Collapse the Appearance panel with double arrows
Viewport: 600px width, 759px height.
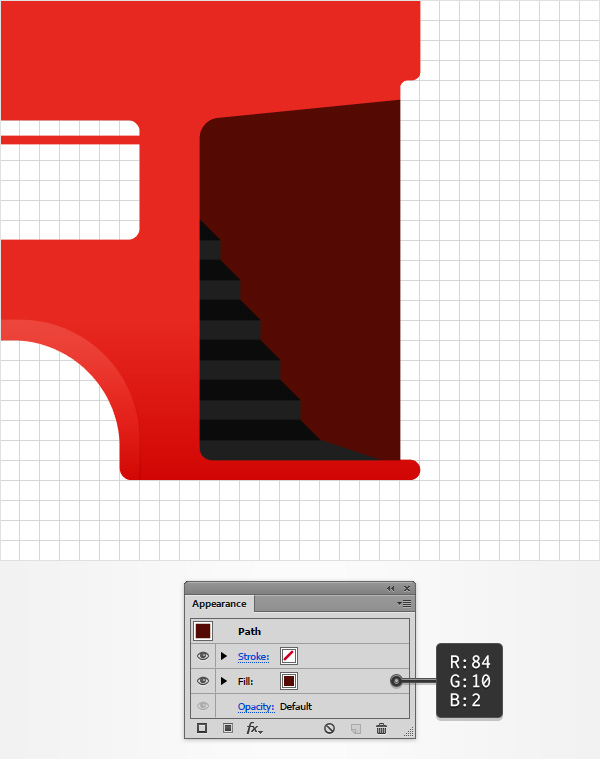pos(390,589)
